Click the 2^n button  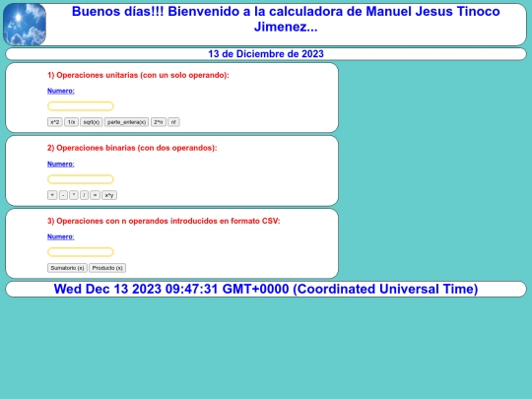[x=158, y=122]
